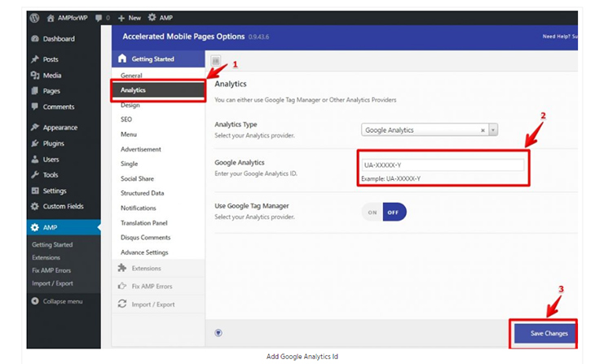
Task: Clear the Google Analytics selection with x
Action: 483,129
